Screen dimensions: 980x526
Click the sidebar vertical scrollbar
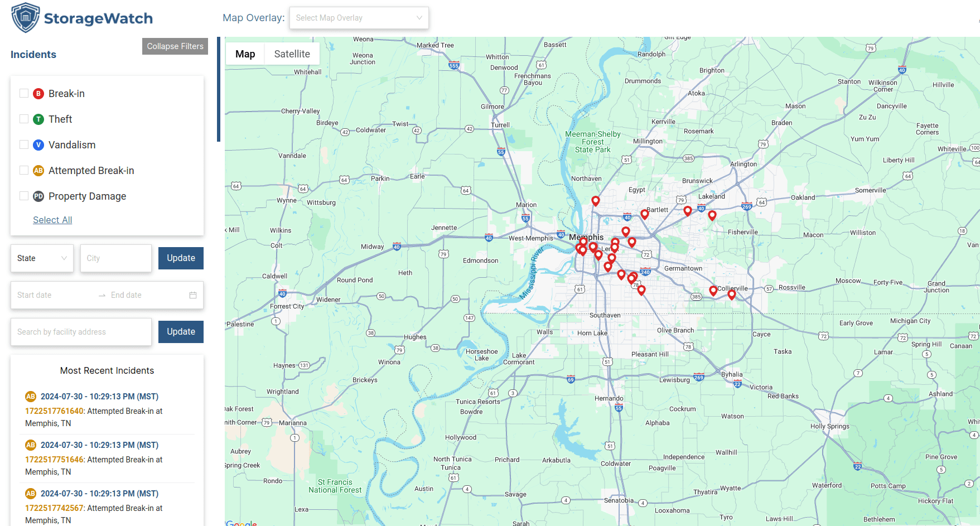[x=219, y=89]
